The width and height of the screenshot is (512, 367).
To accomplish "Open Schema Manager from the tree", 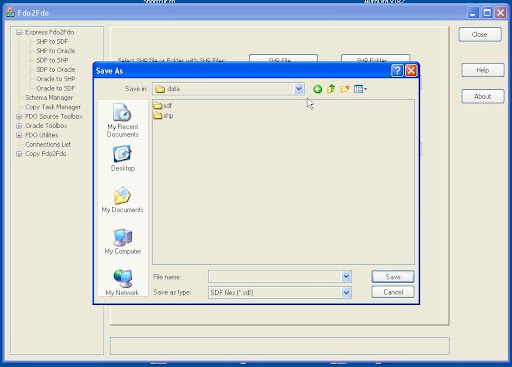I will pyautogui.click(x=49, y=97).
